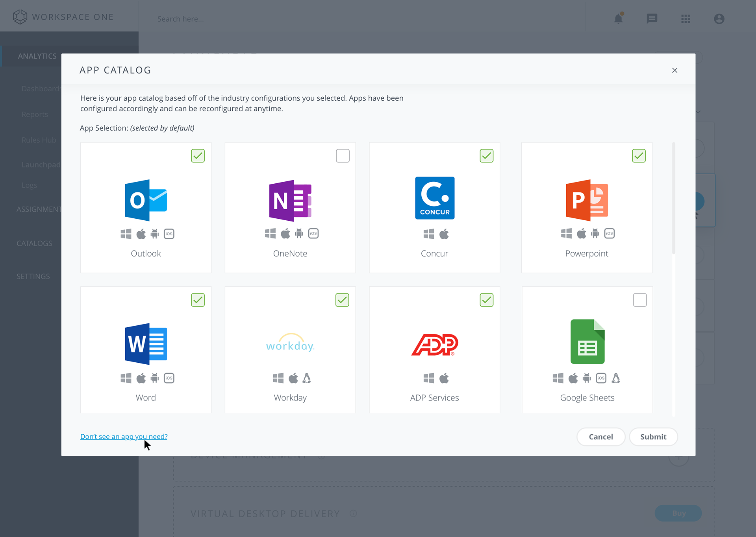The image size is (756, 537).
Task: Open Dashboards in the sidebar
Action: [41, 89]
